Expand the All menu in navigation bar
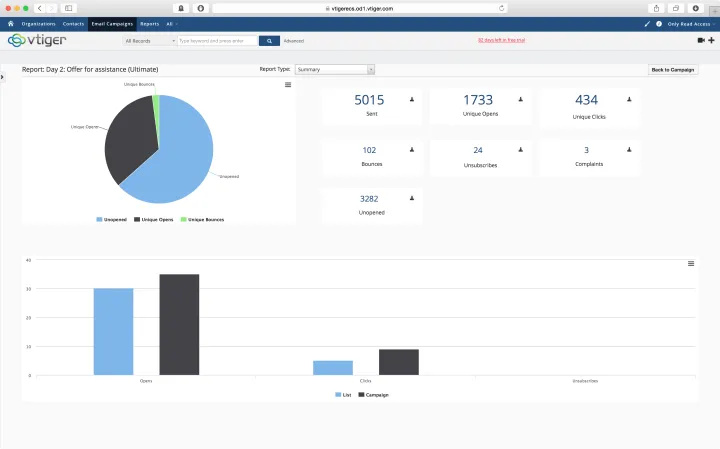Image resolution: width=720 pixels, height=449 pixels. tap(172, 22)
